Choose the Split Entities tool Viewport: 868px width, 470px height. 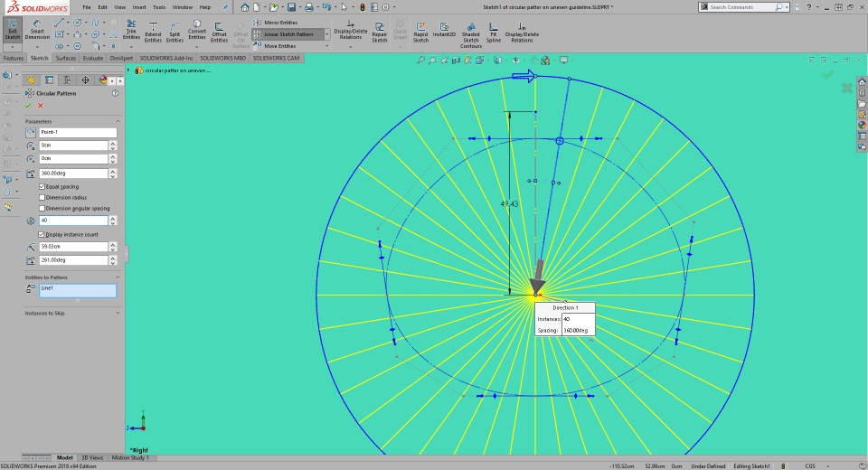pos(175,33)
